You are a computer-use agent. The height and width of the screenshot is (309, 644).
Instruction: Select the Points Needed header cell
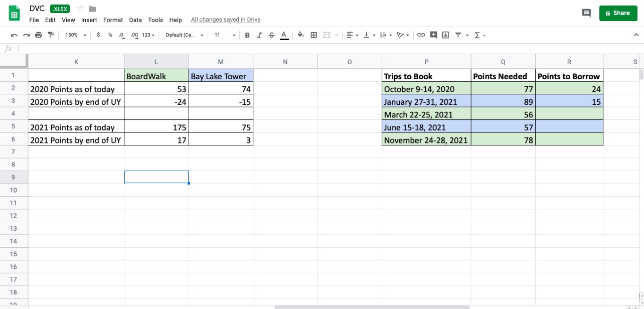tap(503, 76)
